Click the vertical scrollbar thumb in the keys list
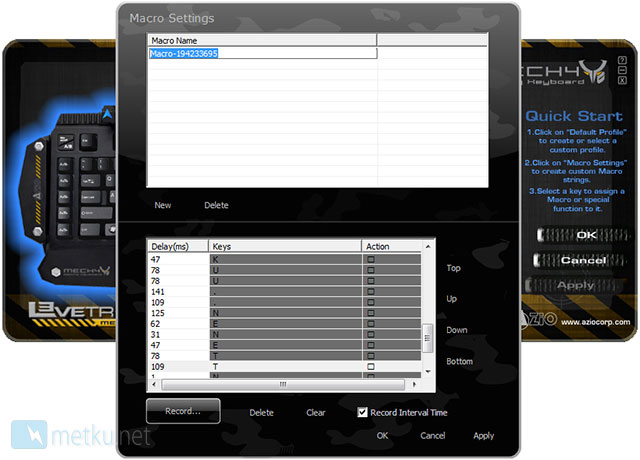 pos(427,338)
